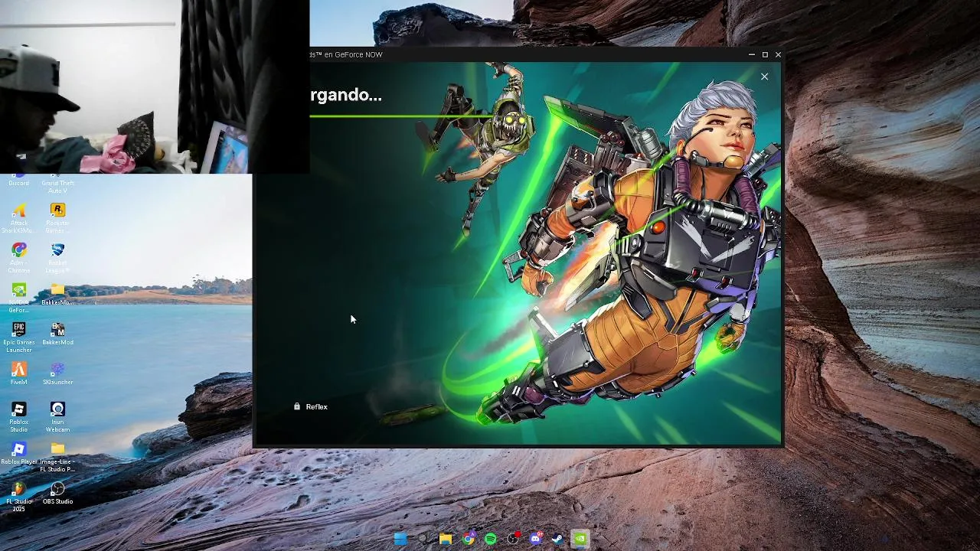The height and width of the screenshot is (551, 980).
Task: Open the Discord desktop shortcut
Action: click(19, 181)
